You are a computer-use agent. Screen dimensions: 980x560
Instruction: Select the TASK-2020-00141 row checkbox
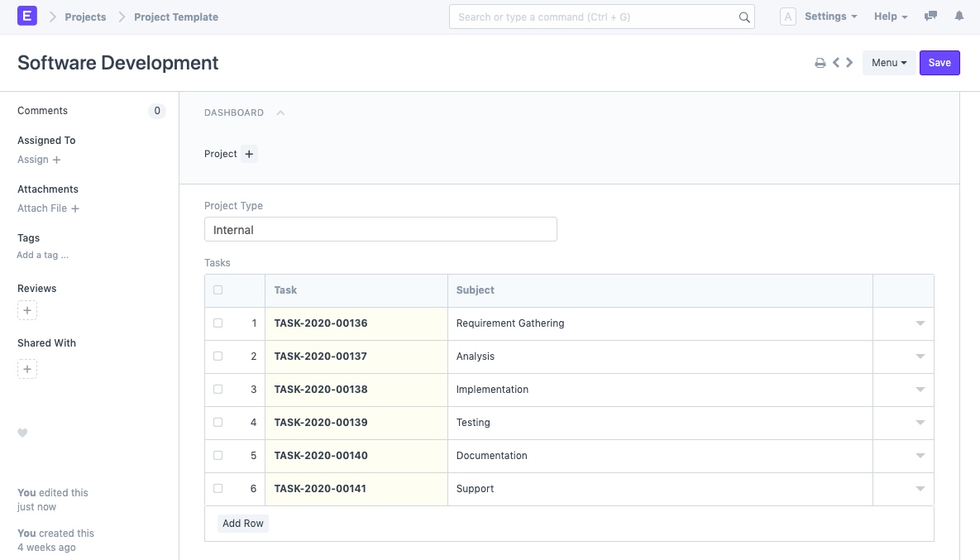tap(218, 488)
